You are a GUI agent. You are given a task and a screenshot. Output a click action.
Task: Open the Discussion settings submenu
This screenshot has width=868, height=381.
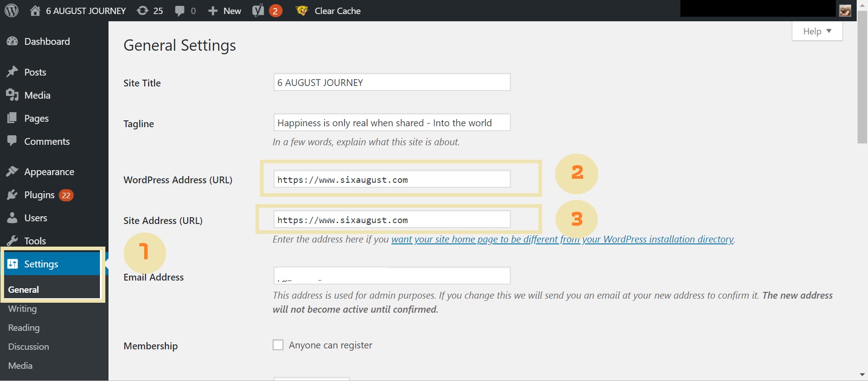(x=28, y=347)
